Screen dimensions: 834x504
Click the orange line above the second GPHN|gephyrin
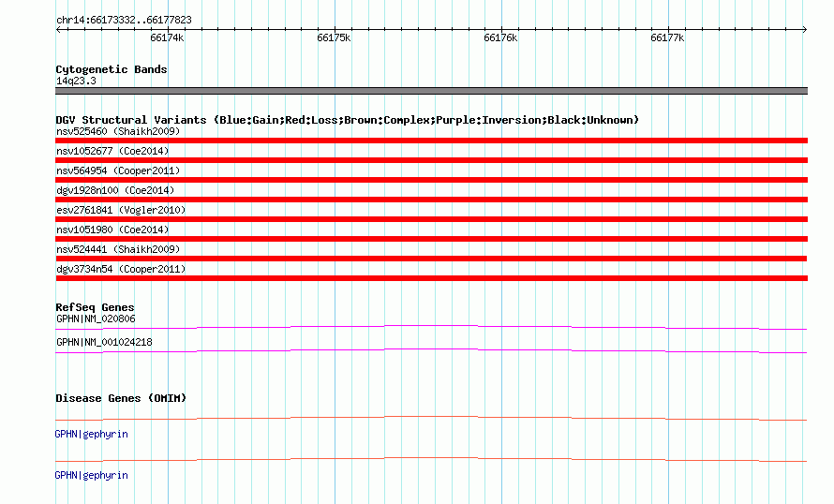431,459
